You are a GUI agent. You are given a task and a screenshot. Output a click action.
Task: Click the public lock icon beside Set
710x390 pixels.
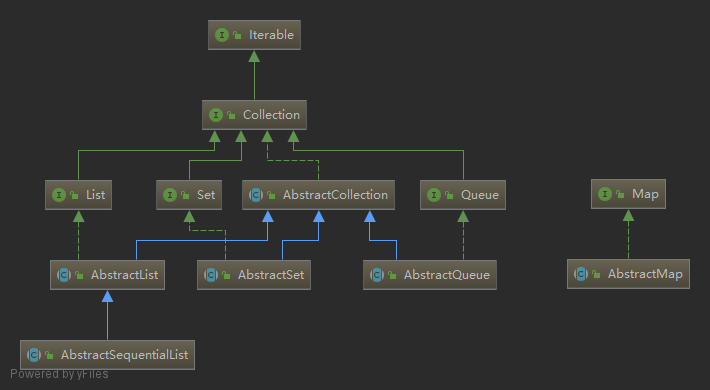point(185,196)
